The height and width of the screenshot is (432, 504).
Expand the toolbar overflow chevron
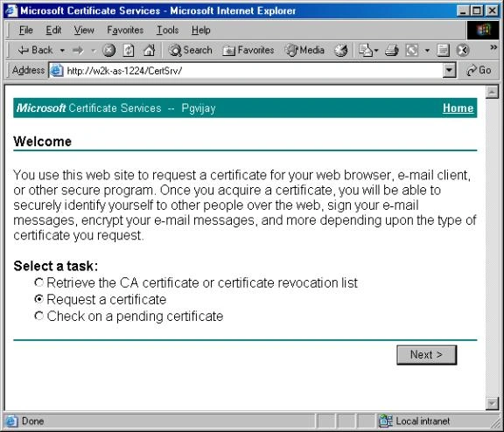(x=493, y=47)
